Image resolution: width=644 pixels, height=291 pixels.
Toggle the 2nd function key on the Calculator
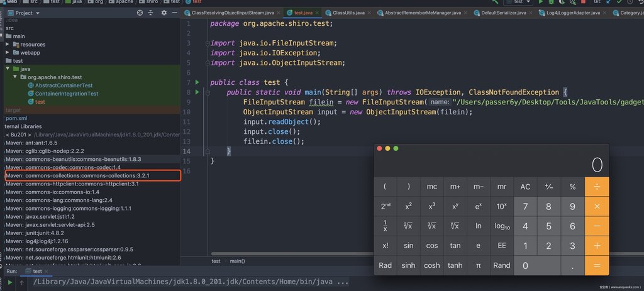(x=386, y=206)
